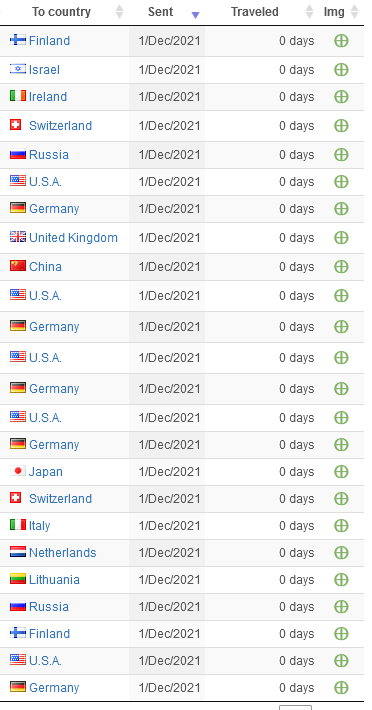Open the image icon in the Italy row

[x=341, y=526]
